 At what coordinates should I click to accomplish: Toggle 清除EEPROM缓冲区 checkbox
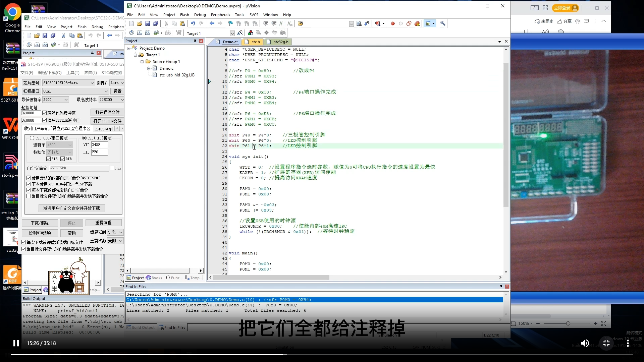[44, 120]
